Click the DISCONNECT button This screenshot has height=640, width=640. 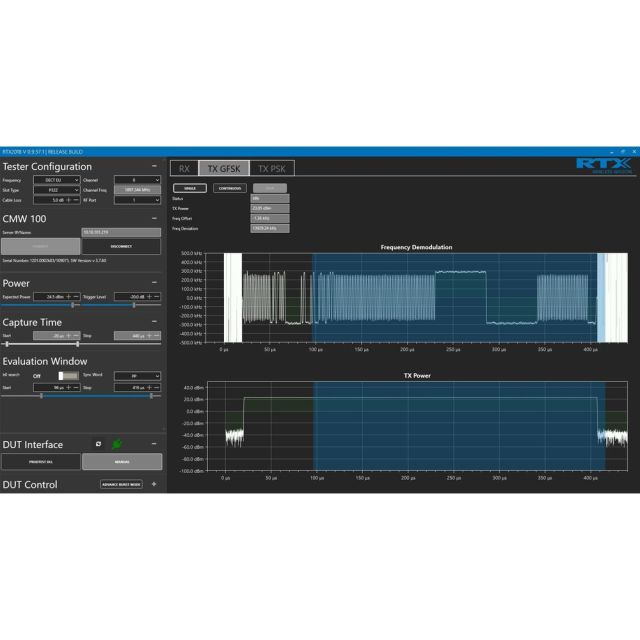[121, 246]
